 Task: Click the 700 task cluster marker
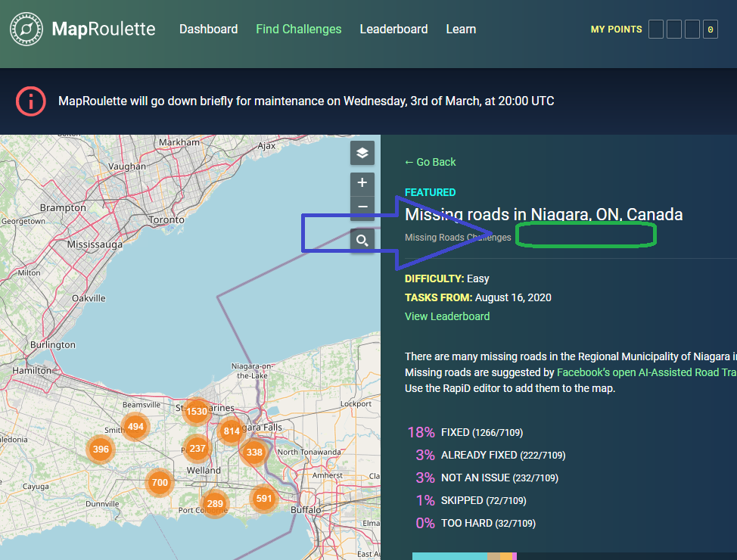tap(160, 482)
